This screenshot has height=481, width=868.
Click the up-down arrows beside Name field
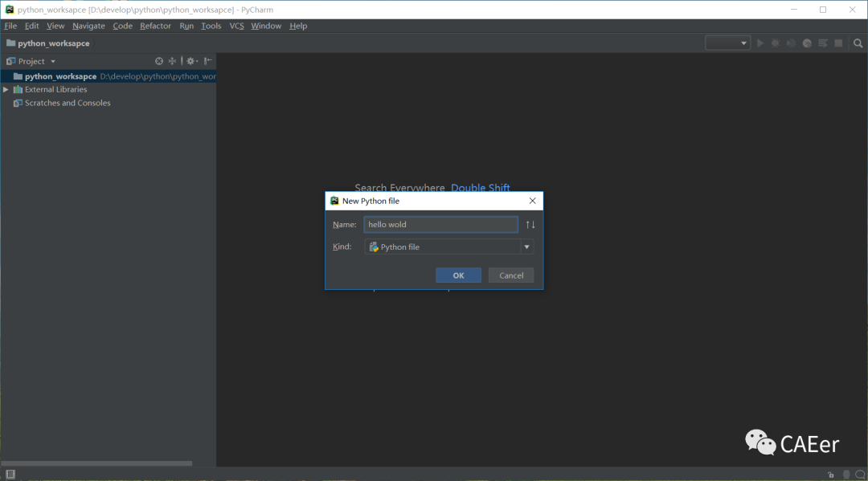530,225
